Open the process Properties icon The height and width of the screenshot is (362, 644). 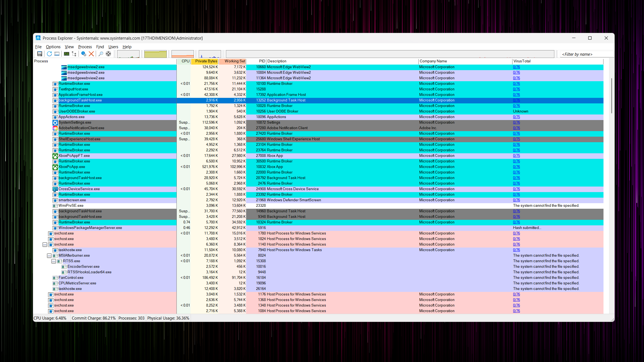tap(84, 54)
